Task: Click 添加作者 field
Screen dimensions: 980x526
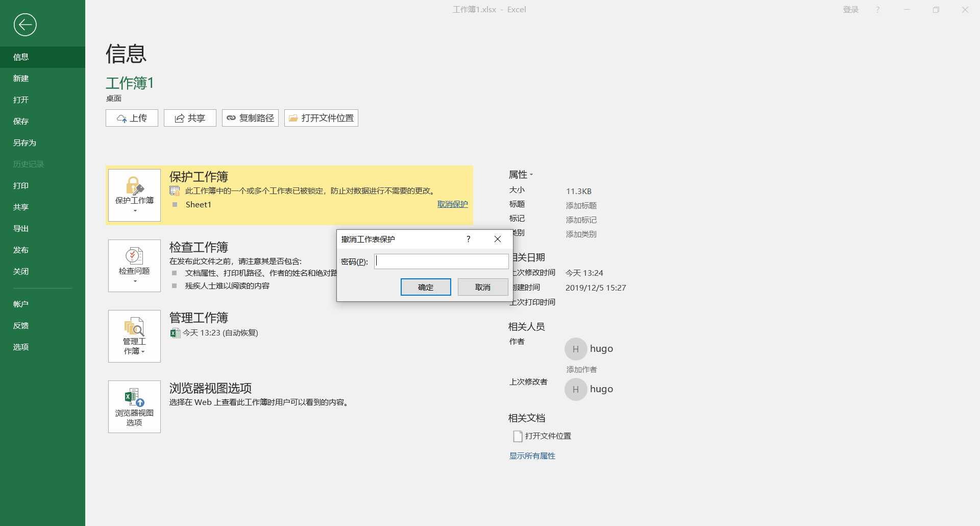Action: 581,369
